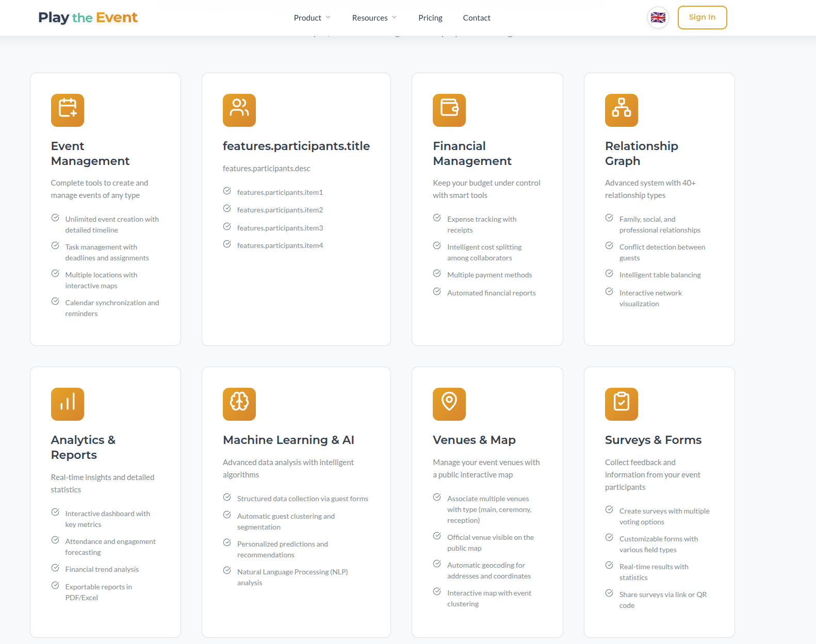Click 'Real-time results with statistics' text
Image resolution: width=816 pixels, height=644 pixels.
click(x=654, y=572)
